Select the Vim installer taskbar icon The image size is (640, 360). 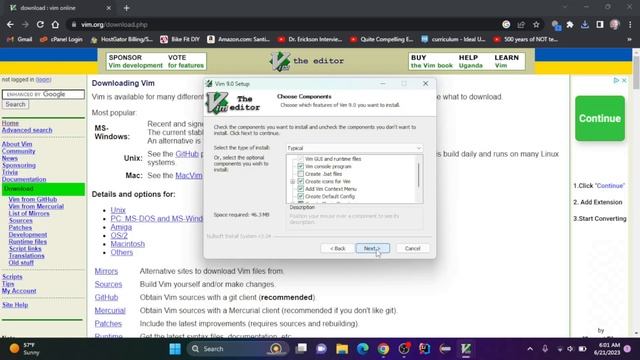466,349
